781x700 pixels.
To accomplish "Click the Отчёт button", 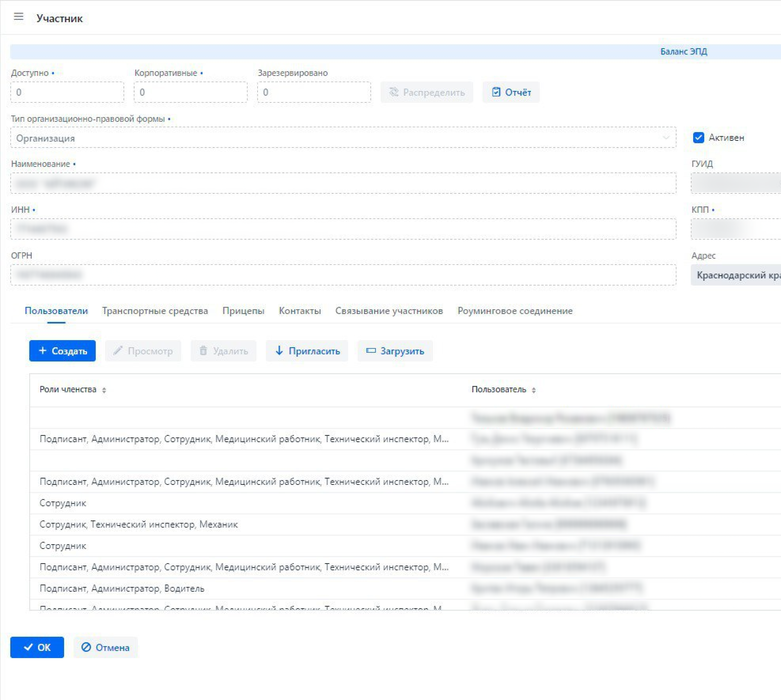I will point(511,92).
